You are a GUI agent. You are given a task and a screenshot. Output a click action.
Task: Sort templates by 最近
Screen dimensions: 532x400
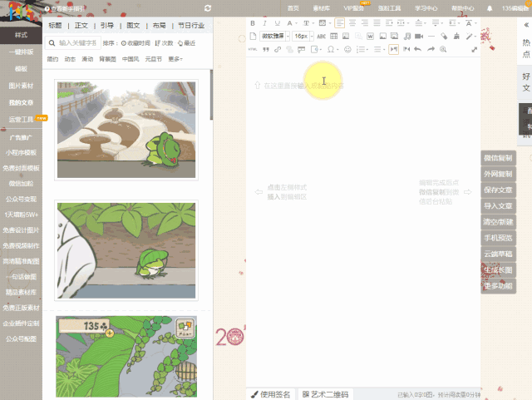(187, 42)
